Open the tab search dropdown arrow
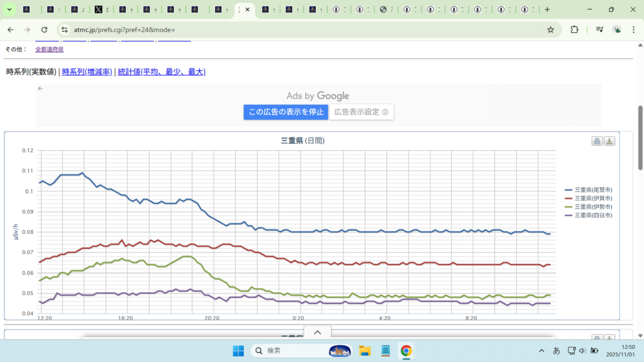This screenshot has height=362, width=644. (9, 9)
